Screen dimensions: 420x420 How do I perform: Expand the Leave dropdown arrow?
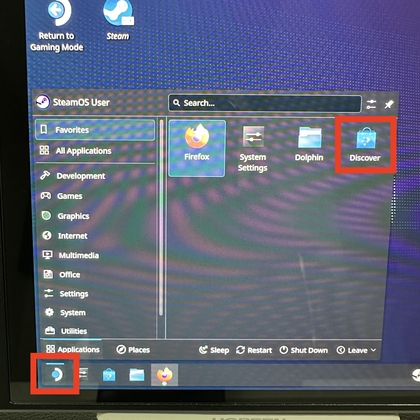pyautogui.click(x=374, y=350)
